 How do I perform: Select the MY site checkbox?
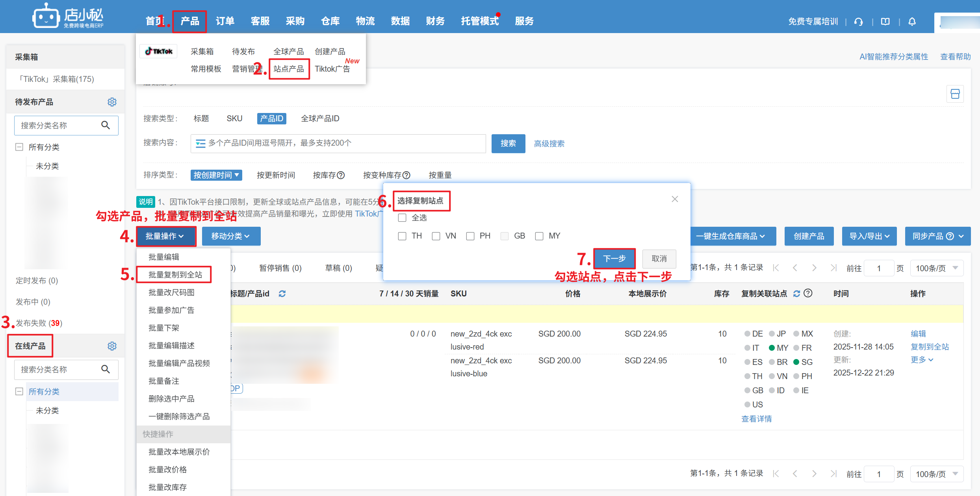(x=539, y=236)
